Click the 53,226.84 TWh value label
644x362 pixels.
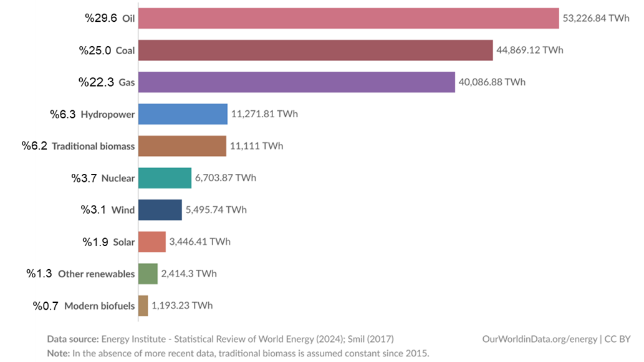[595, 19]
